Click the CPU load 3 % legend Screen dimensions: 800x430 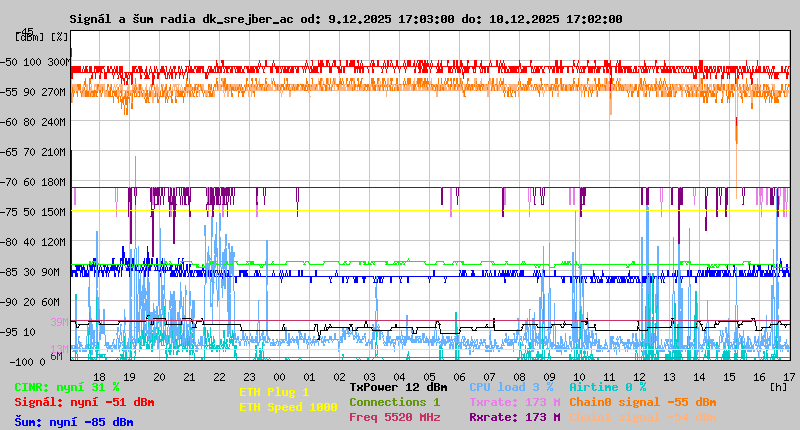tap(510, 387)
